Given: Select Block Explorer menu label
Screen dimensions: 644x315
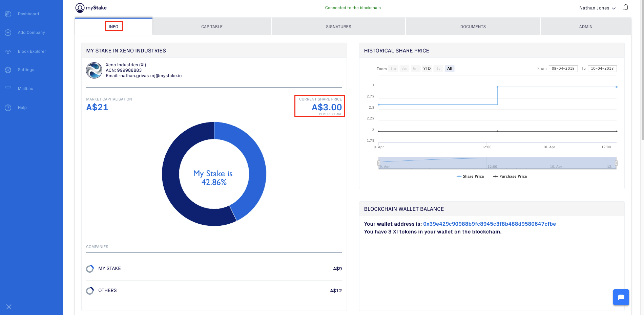Looking at the screenshot, I should [32, 51].
